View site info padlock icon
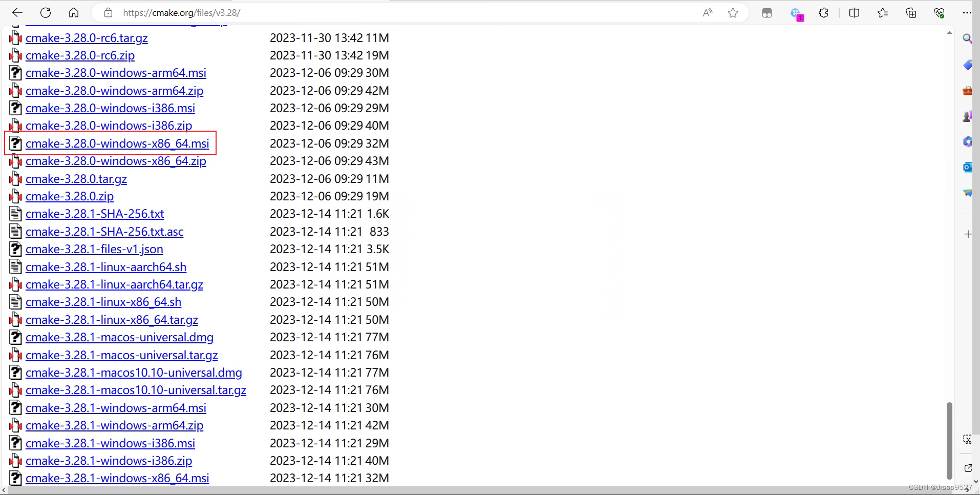The height and width of the screenshot is (495, 980). (x=108, y=13)
